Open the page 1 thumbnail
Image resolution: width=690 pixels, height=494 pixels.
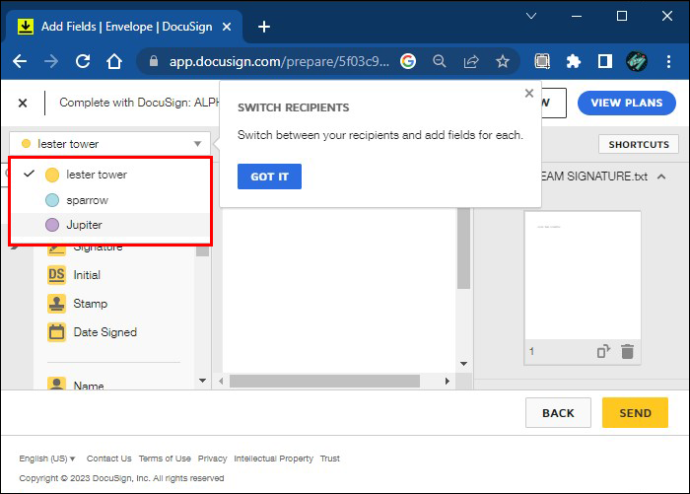coord(583,275)
